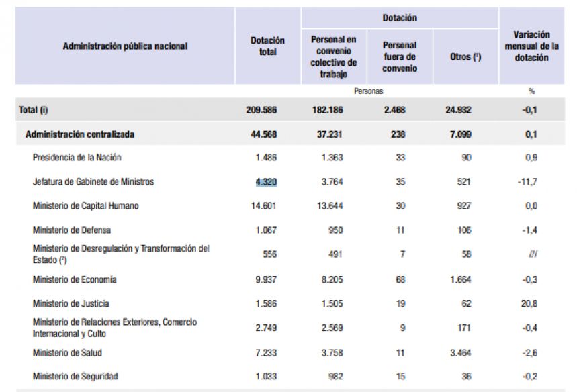579x392 pixels.
Task: Select Jefatura de Gabinete de Ministros label
Action: click(x=93, y=182)
